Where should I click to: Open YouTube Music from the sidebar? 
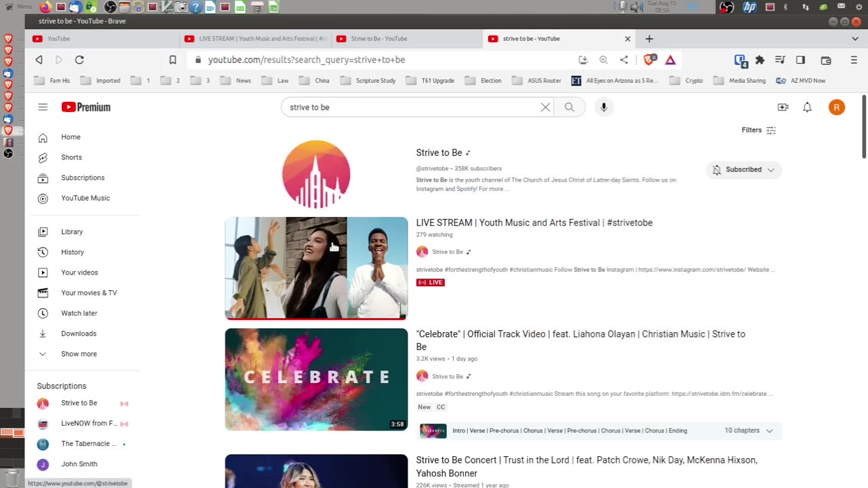[85, 198]
